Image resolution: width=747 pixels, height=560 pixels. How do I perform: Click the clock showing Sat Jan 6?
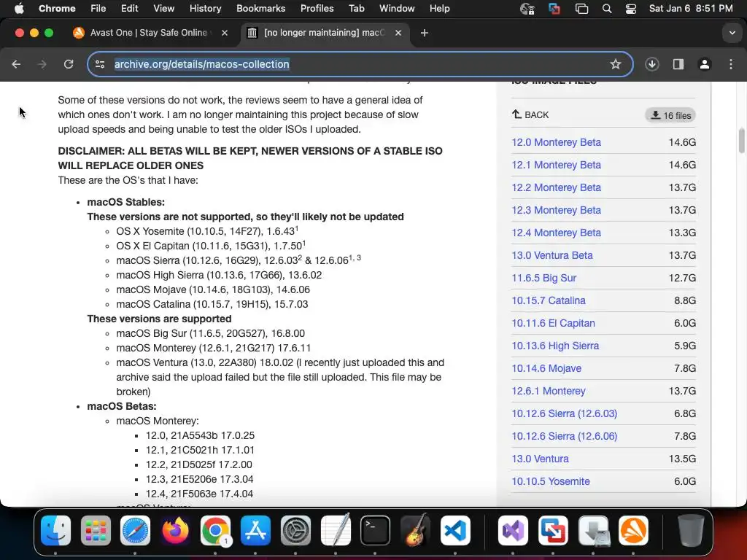point(691,9)
